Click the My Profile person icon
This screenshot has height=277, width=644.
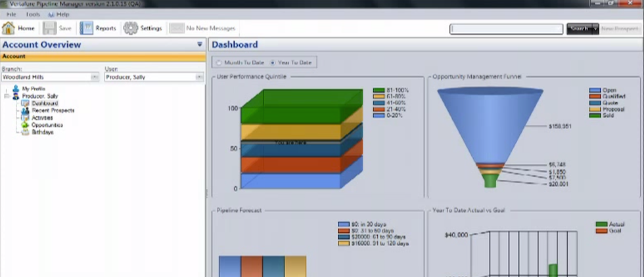coord(16,89)
